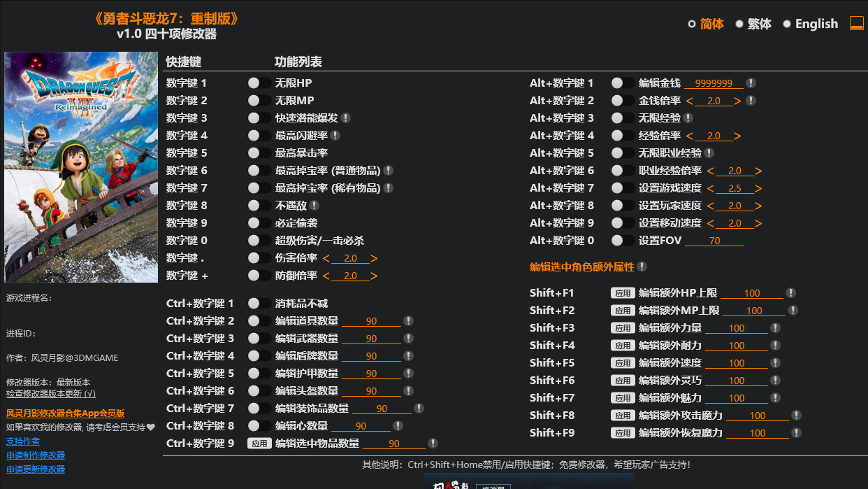868x489 pixels.
Task: Click 应用 next to 编辑额外HP上限
Action: click(x=622, y=292)
